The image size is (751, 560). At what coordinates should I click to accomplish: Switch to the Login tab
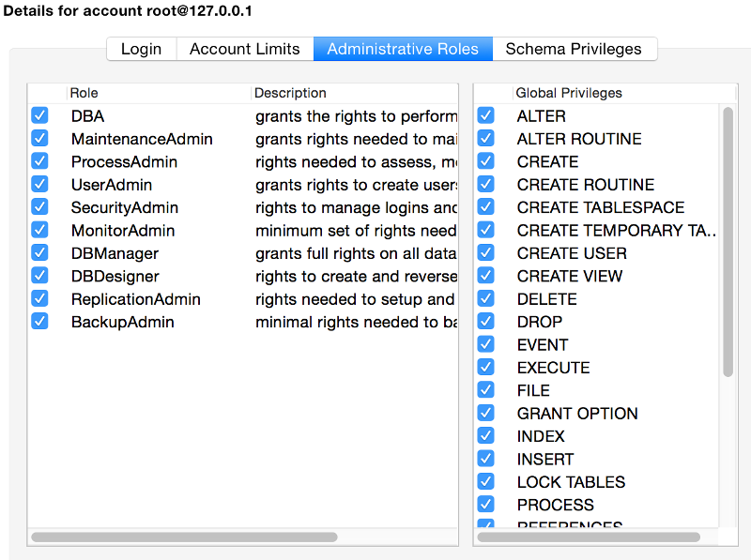click(142, 49)
